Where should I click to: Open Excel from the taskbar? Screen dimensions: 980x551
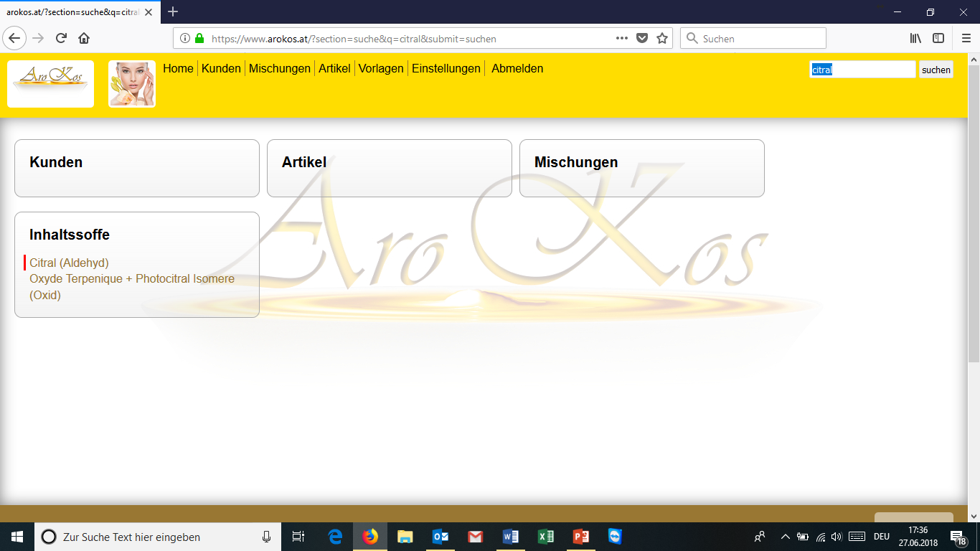coord(545,537)
